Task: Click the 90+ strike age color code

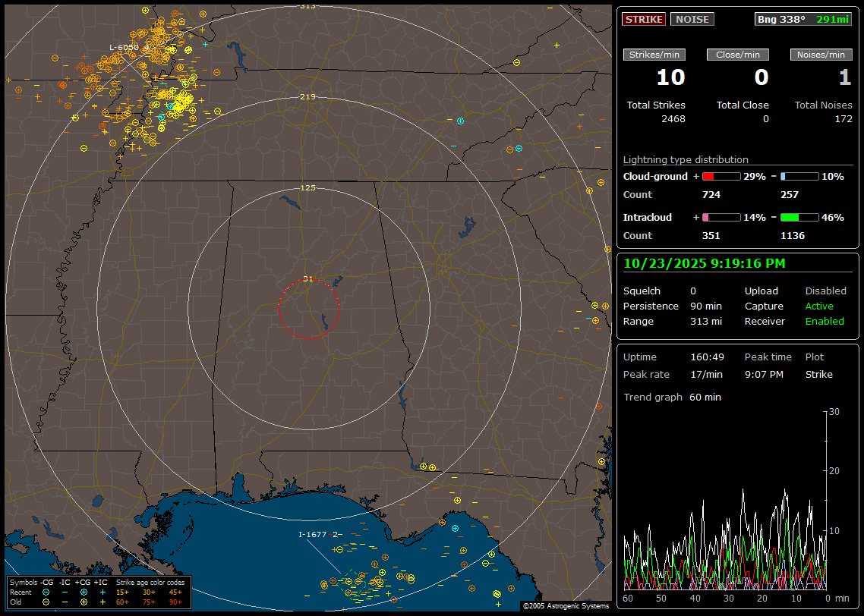Action: point(175,602)
